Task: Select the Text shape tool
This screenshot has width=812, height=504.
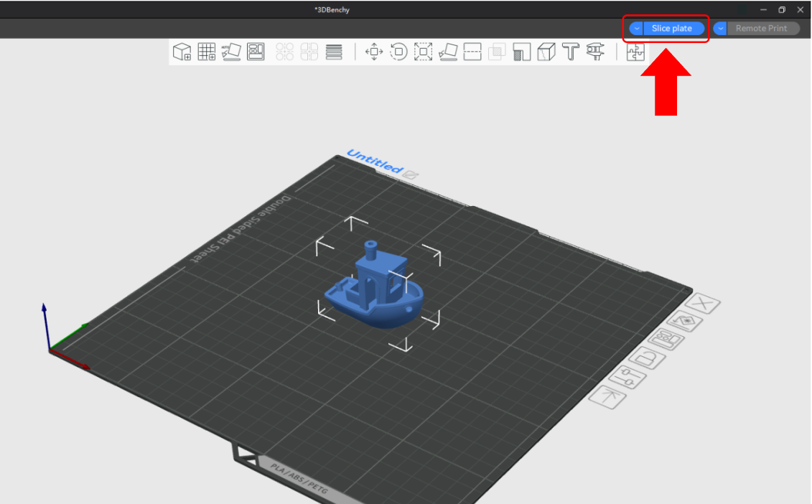Action: point(571,52)
